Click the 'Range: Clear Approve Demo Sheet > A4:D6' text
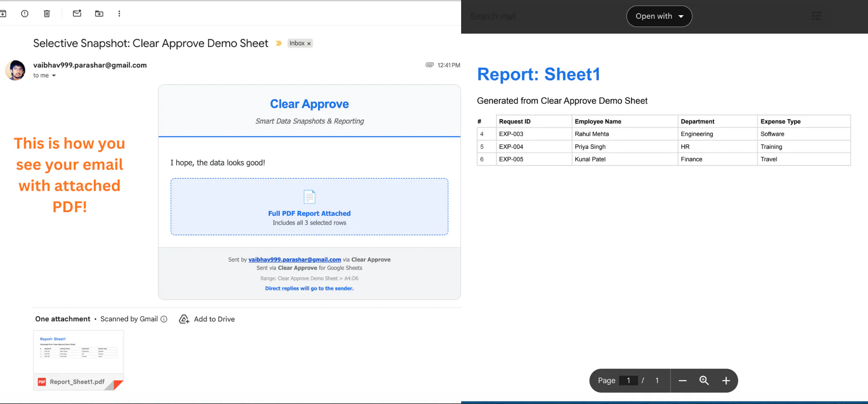Image resolution: width=868 pixels, height=404 pixels. pyautogui.click(x=309, y=279)
